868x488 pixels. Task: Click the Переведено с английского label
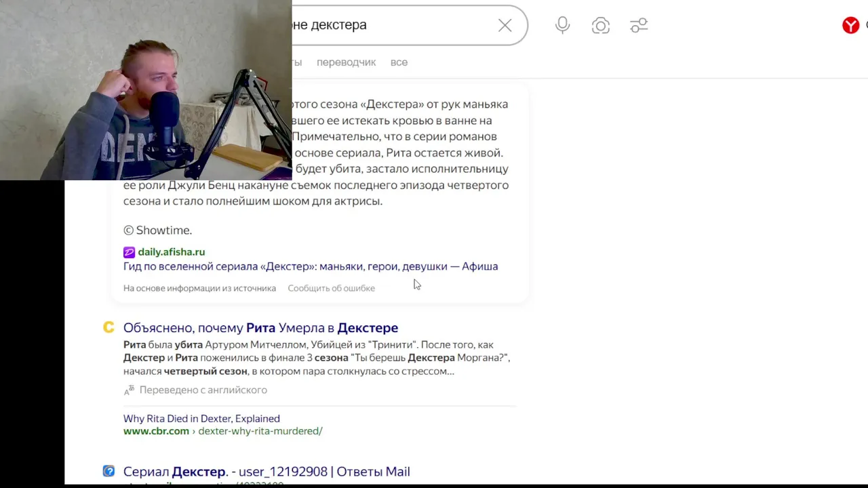coord(203,390)
